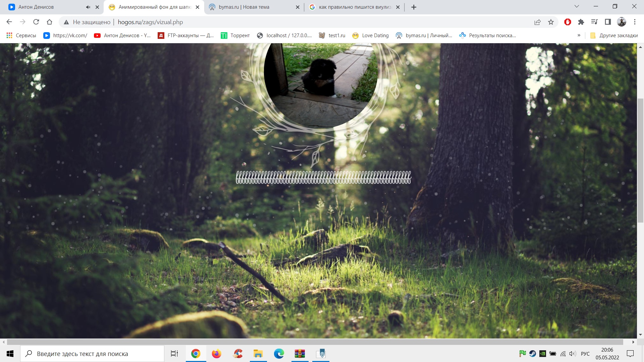The height and width of the screenshot is (362, 644).
Task: Bookmark this page with star icon
Action: (x=551, y=22)
